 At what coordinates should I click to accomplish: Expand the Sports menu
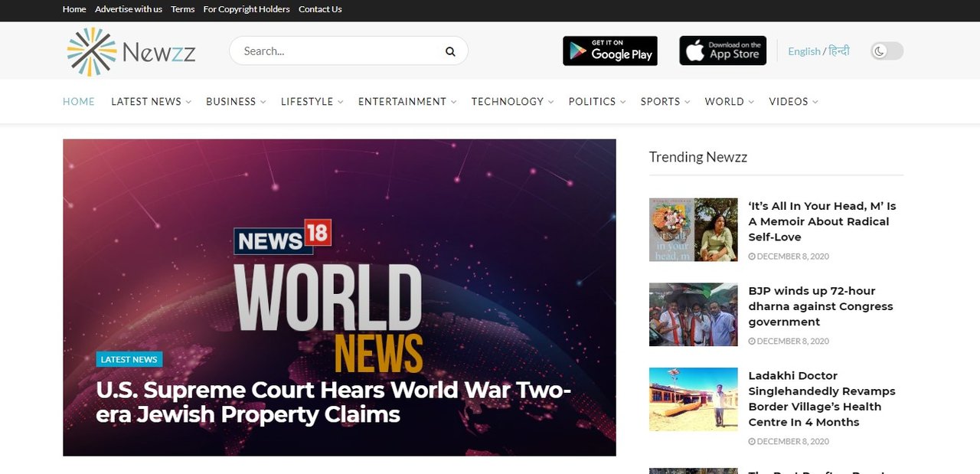[665, 101]
